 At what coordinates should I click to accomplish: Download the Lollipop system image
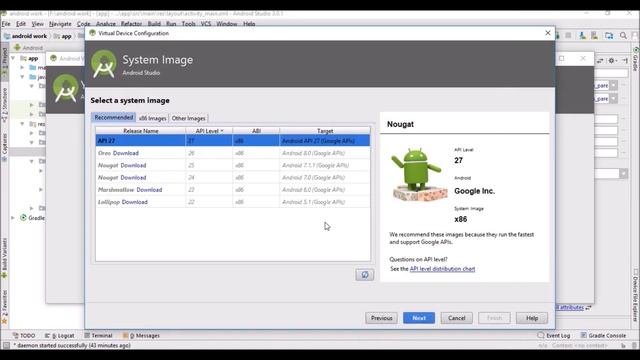pos(134,202)
